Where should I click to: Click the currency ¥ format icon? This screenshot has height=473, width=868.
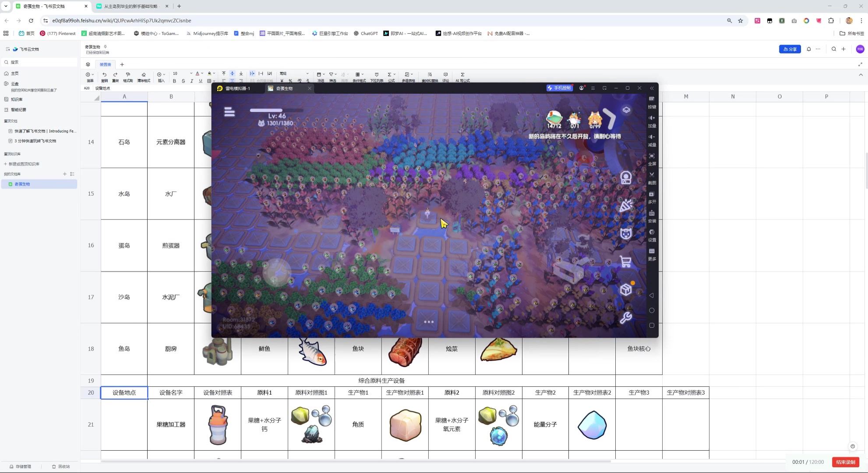(282, 81)
